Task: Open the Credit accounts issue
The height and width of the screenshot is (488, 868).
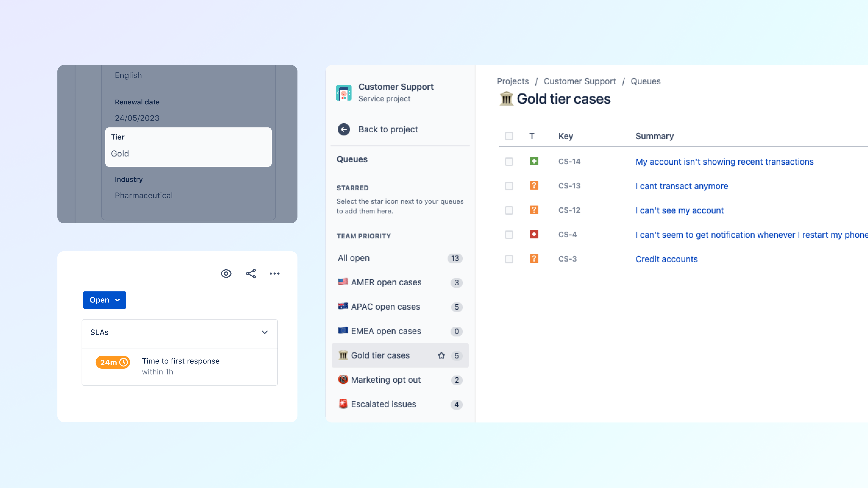Action: 666,259
